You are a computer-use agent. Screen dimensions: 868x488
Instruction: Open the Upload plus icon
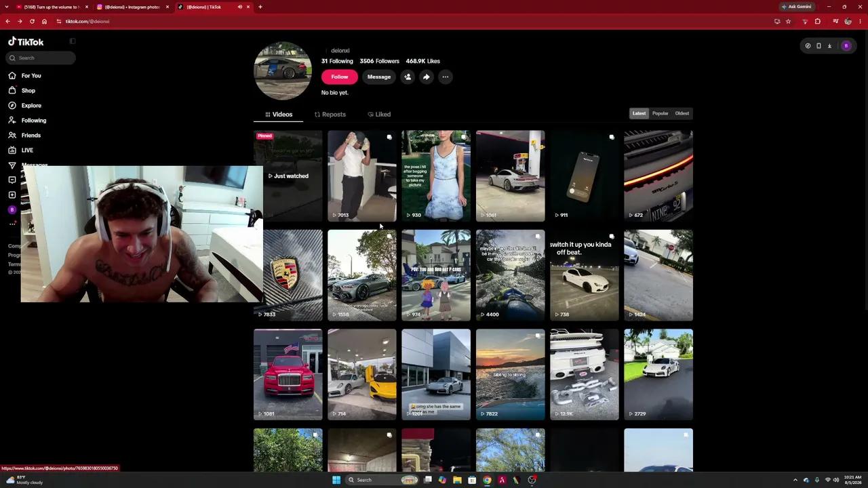[x=12, y=195]
